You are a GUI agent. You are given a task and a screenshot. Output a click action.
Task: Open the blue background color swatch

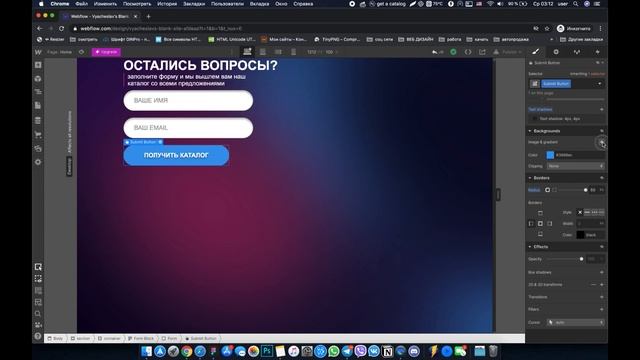tap(550, 155)
